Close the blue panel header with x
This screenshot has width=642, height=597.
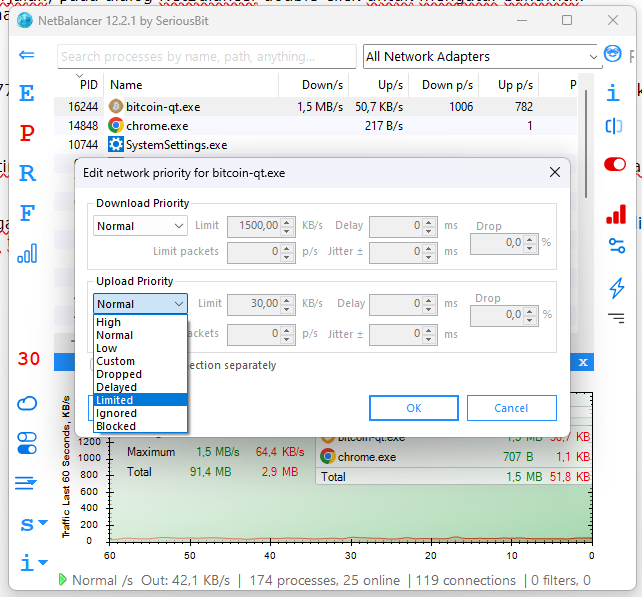[583, 362]
